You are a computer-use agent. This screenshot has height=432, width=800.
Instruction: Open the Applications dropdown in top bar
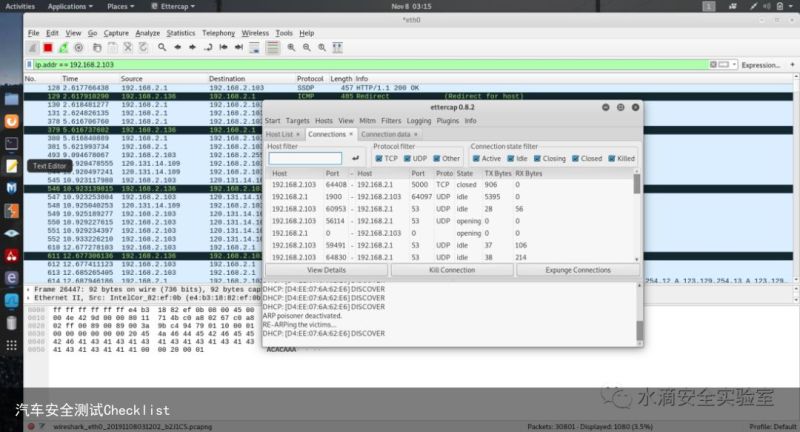pyautogui.click(x=70, y=6)
